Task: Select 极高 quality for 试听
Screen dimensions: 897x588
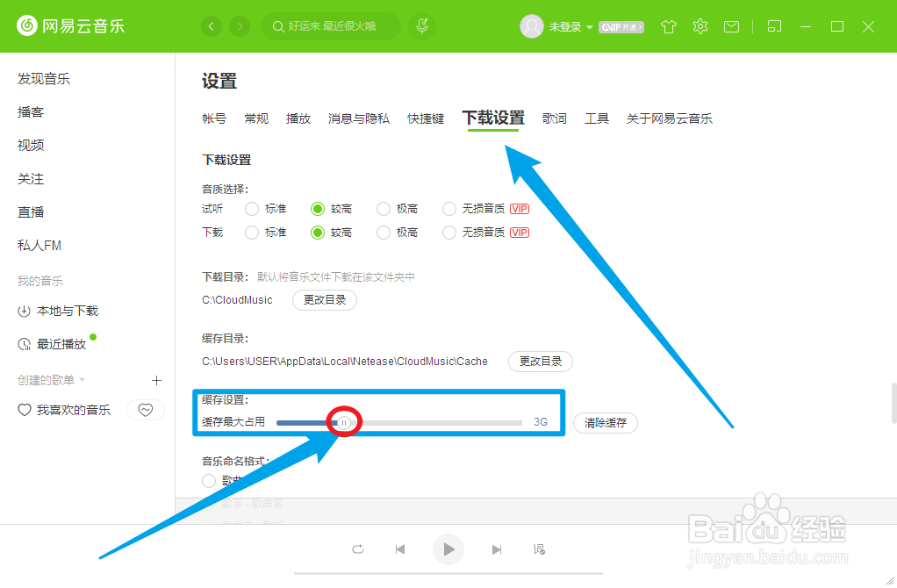Action: pyautogui.click(x=384, y=210)
